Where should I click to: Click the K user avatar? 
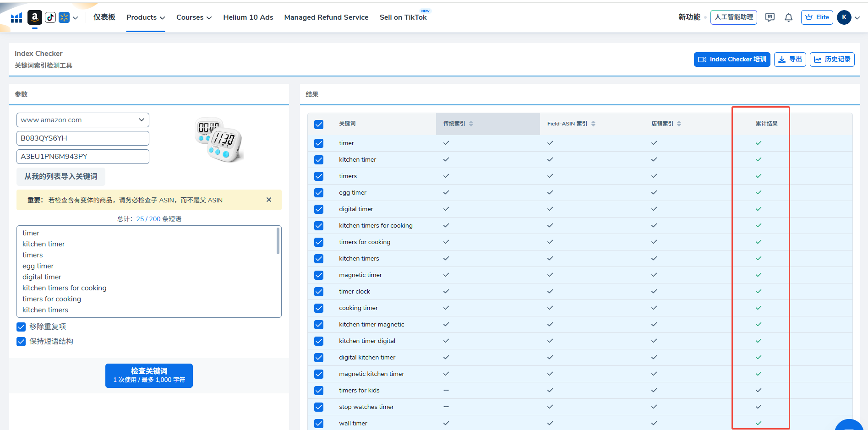pos(844,17)
